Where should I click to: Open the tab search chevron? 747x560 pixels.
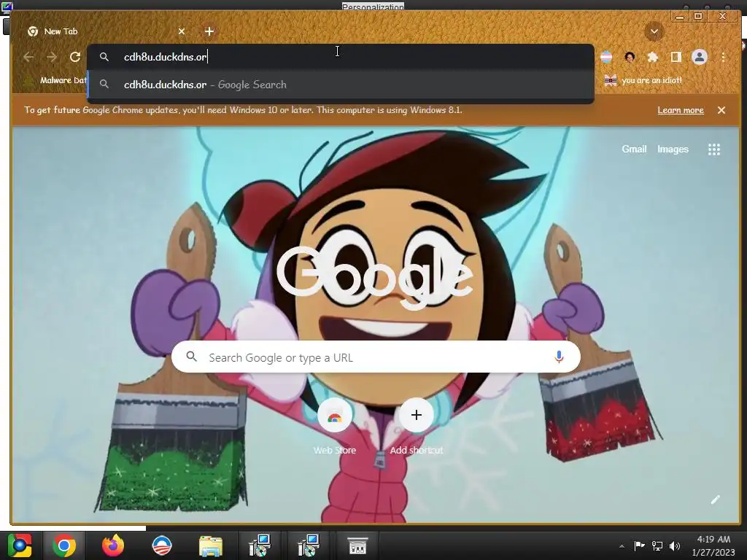click(x=654, y=31)
